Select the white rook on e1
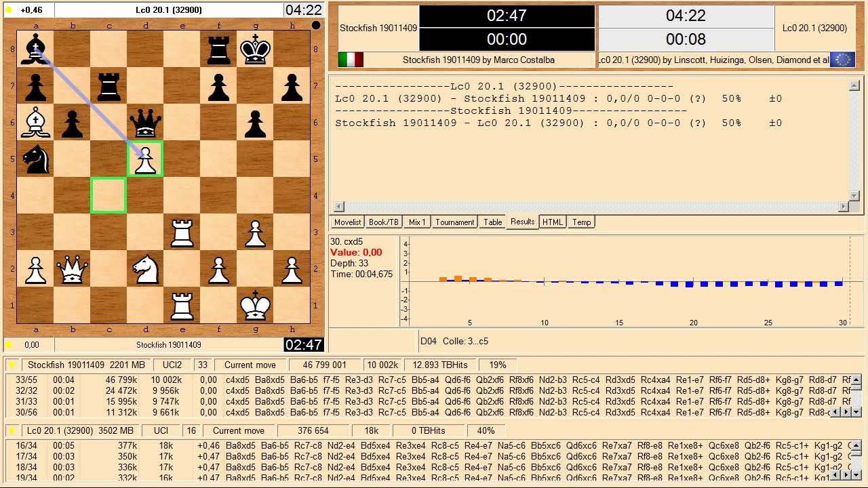The height and width of the screenshot is (488, 868). [182, 306]
